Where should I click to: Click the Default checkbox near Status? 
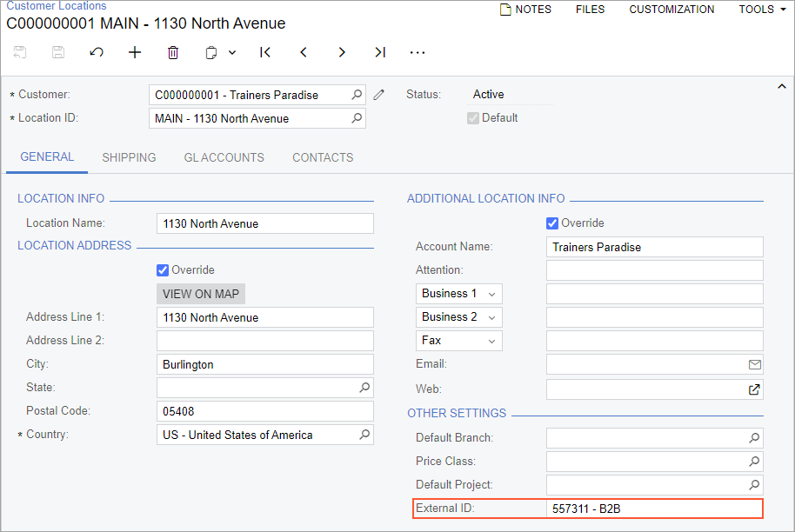click(473, 118)
